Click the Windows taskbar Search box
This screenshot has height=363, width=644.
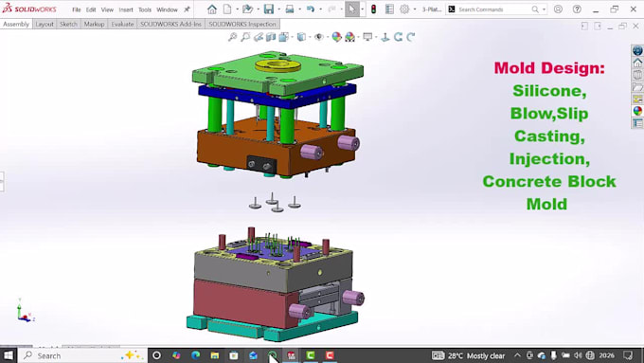(x=82, y=355)
